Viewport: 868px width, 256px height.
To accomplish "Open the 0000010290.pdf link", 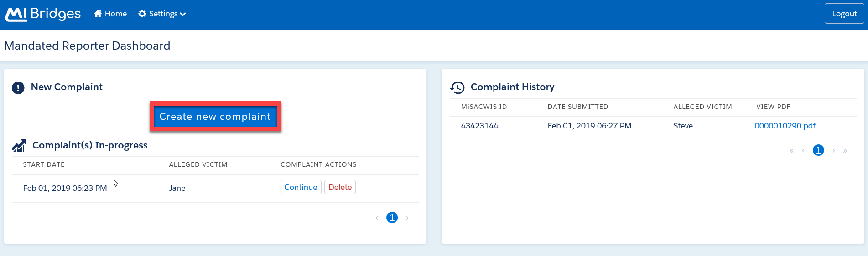I will pyautogui.click(x=785, y=126).
